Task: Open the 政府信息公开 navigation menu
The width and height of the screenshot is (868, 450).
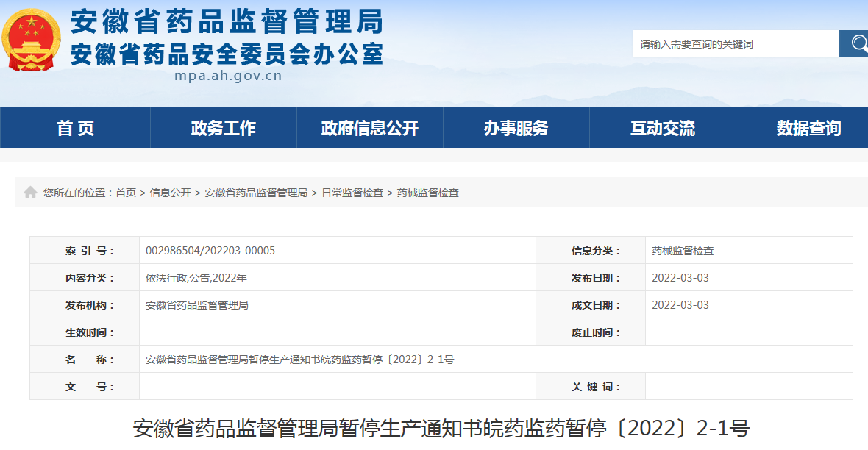Action: 369,126
